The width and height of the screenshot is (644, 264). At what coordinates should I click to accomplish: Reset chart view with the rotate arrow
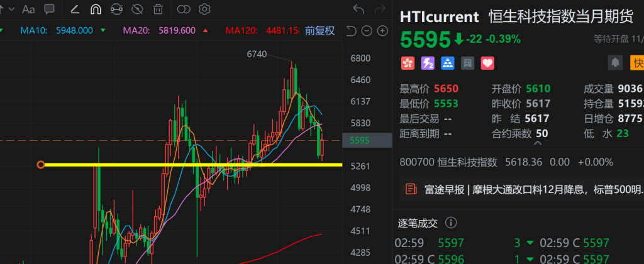point(352,31)
